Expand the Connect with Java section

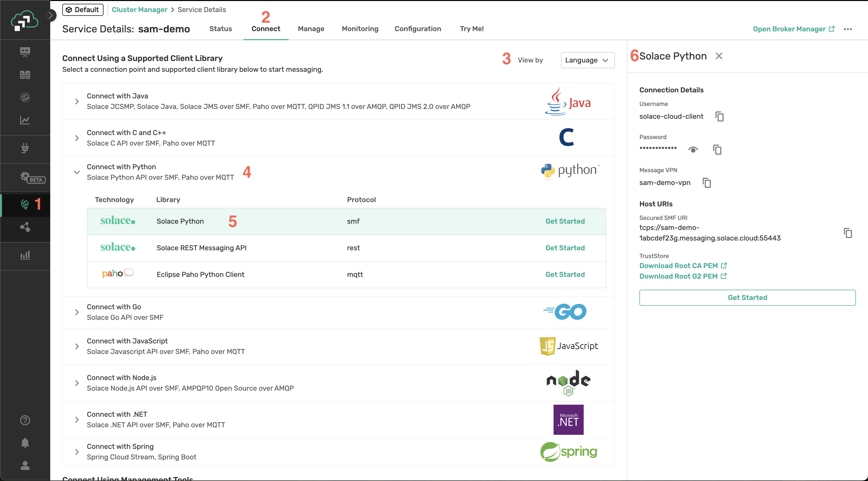point(77,101)
